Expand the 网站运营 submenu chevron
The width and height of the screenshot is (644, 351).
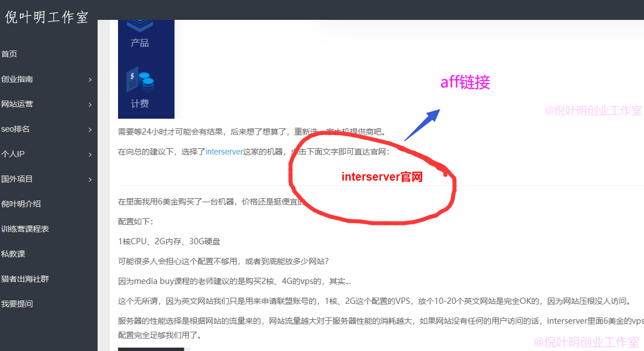(90, 105)
